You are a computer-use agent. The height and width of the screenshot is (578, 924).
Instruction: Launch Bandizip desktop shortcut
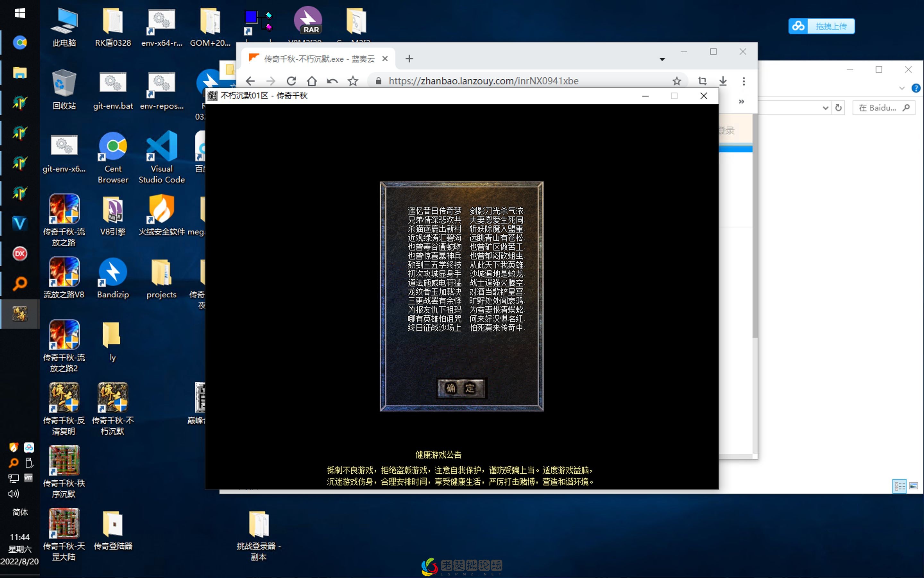(113, 278)
